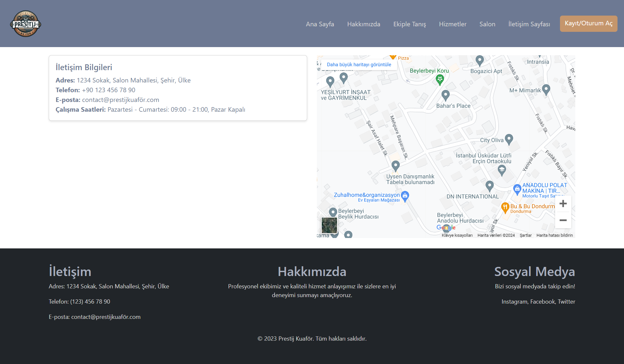Screen dimensions: 624x364
Task: Click the ANADOLU POLAT MAKİNA shop marker
Action: (x=517, y=189)
